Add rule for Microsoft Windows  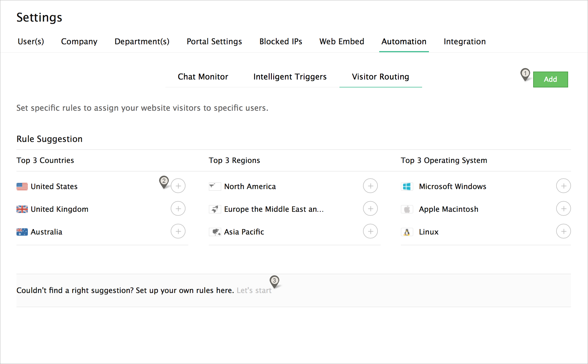(564, 186)
